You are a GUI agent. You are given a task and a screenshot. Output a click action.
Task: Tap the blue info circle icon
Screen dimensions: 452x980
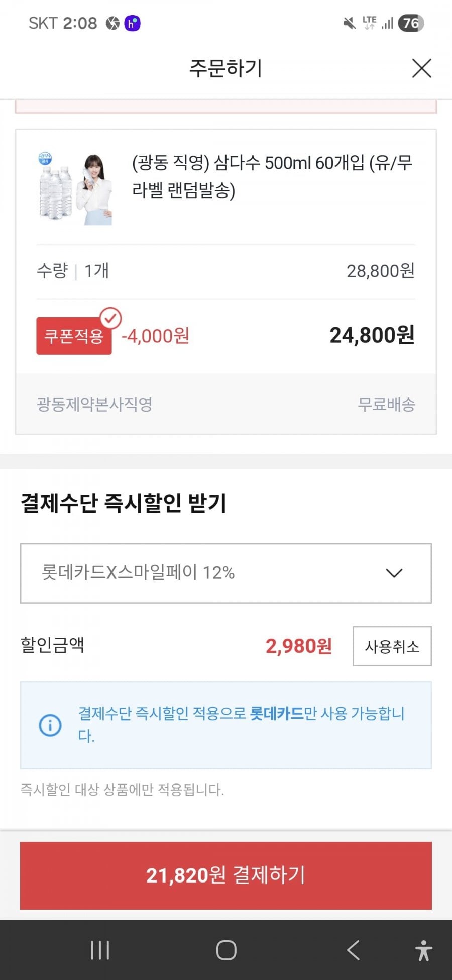point(50,725)
